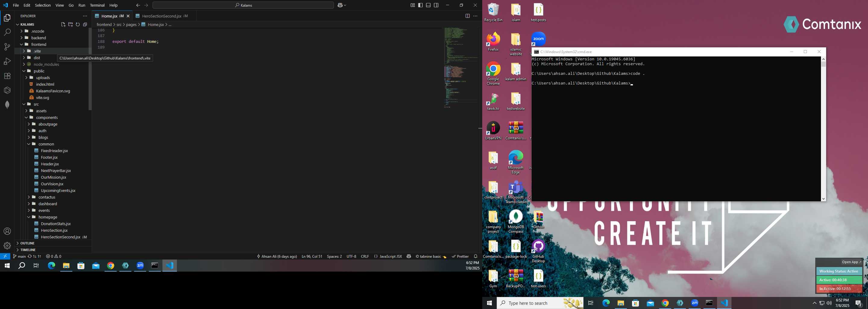Open MongoDB Compass desktop shortcut
The width and height of the screenshot is (868, 309).
516,221
